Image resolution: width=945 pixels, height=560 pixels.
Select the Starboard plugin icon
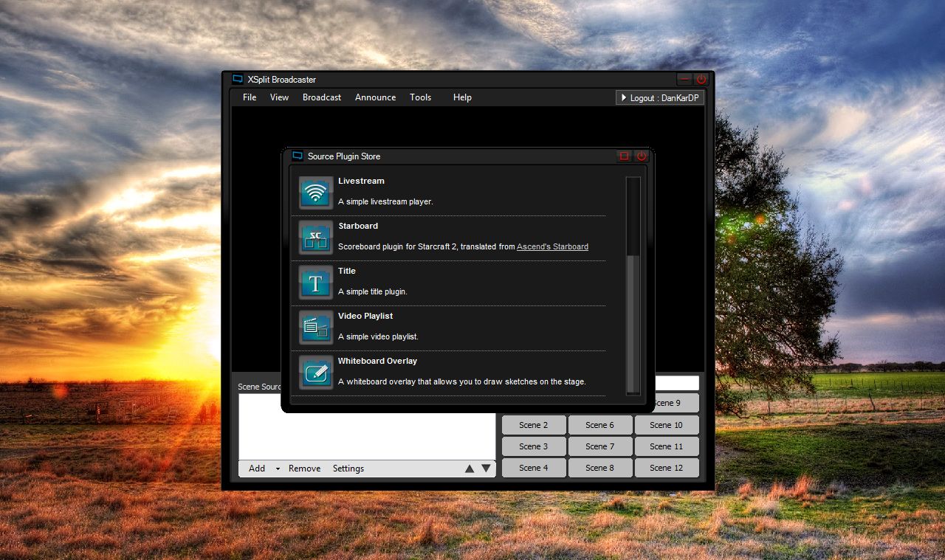tap(316, 238)
